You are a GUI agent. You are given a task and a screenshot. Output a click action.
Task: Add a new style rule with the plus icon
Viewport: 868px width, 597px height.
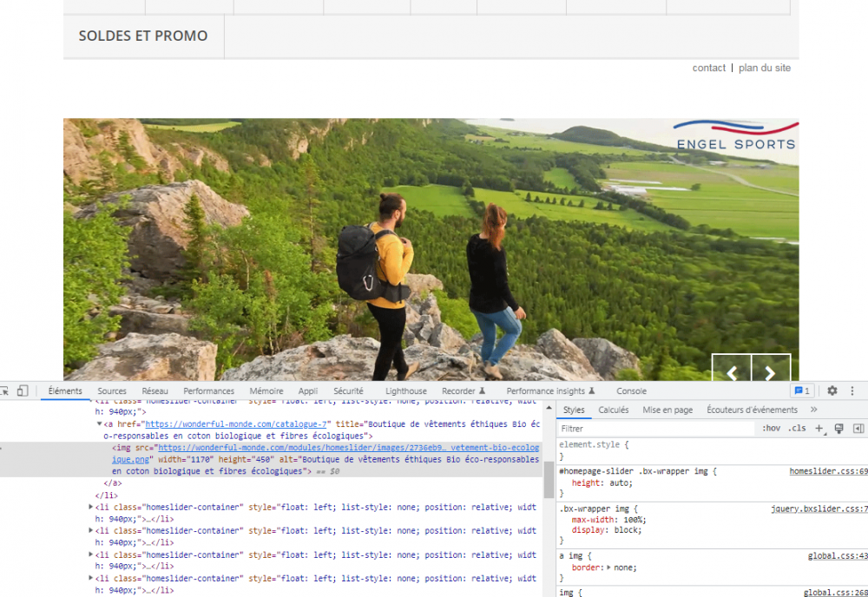tap(819, 429)
